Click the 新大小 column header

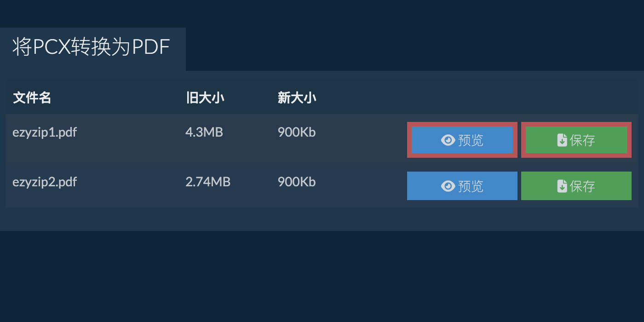point(297,98)
